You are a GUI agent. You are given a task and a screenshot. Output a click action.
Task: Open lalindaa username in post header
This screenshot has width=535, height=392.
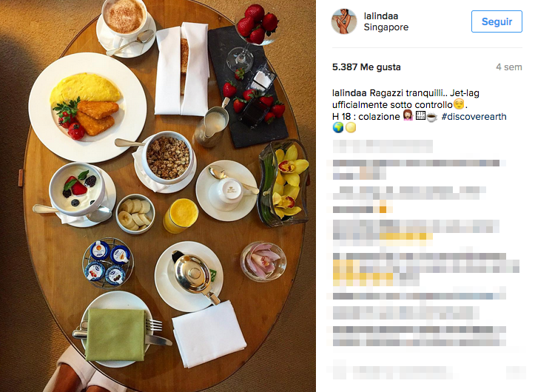[381, 16]
